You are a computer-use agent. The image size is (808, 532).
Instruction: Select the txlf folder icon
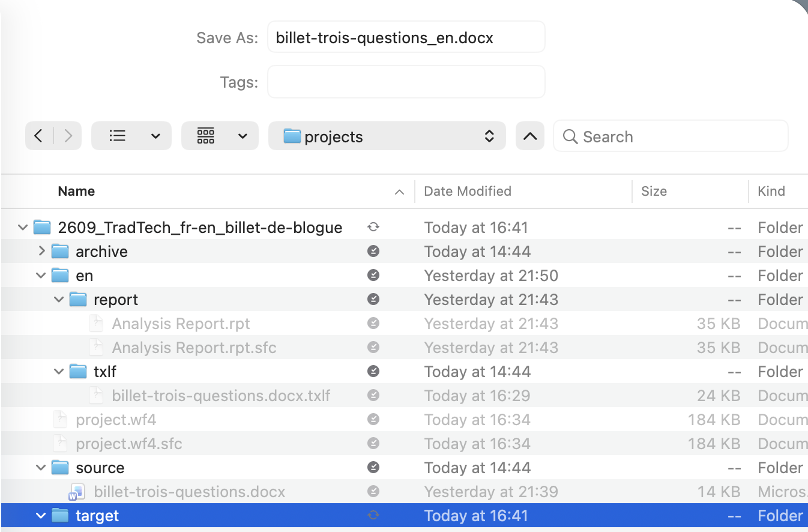pos(78,371)
